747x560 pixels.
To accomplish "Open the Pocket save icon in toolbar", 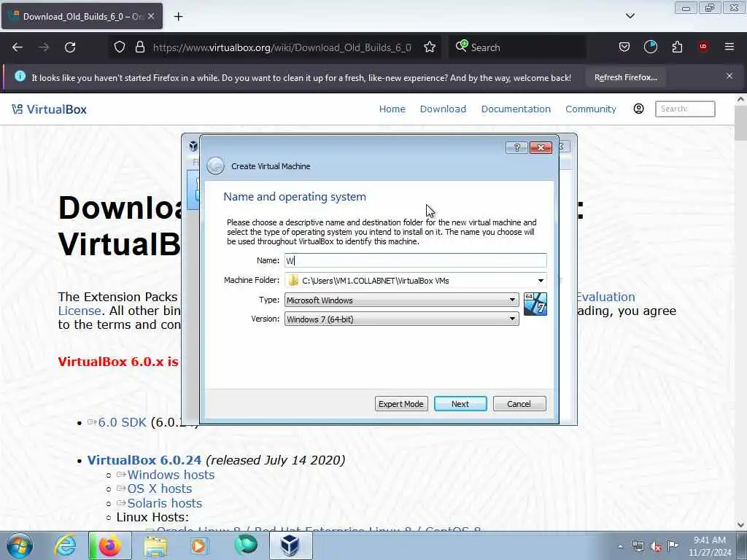I will pos(624,47).
